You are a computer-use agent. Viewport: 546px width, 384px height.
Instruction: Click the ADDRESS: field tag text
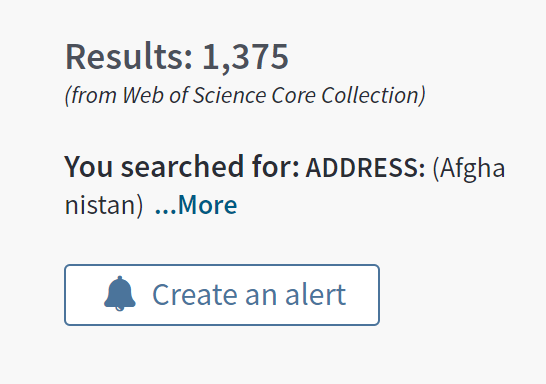pos(365,167)
